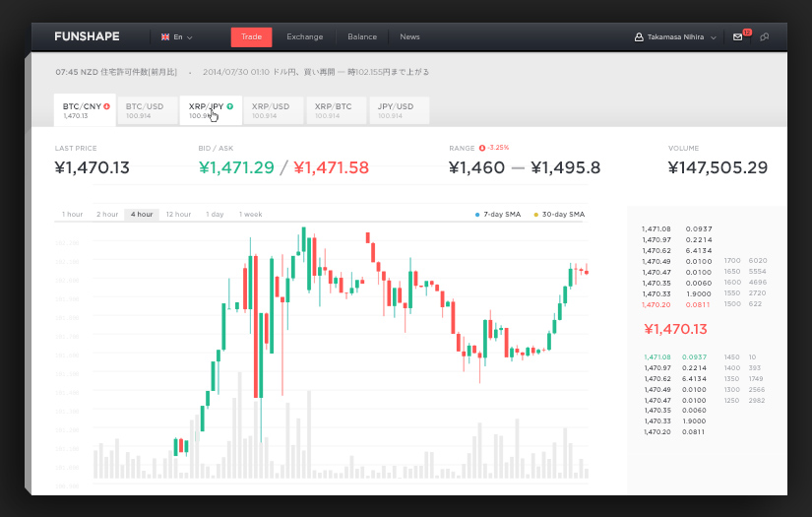The height and width of the screenshot is (517, 812).
Task: Set chart interval to 4 hour
Action: (x=142, y=214)
